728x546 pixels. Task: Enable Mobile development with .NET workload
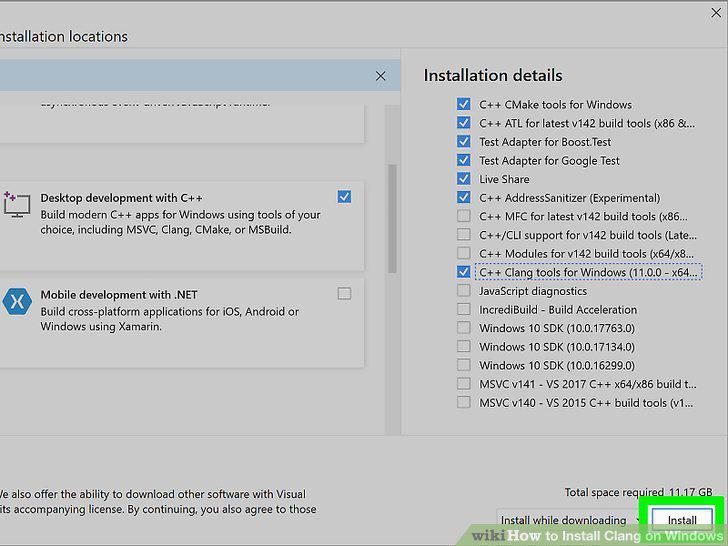click(344, 294)
